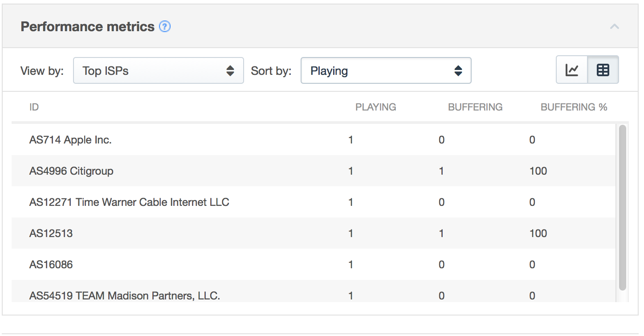Screen dimensions: 644x336
Task: Select AS12271 Time Warner Cable Internet LLC
Action: (314, 202)
